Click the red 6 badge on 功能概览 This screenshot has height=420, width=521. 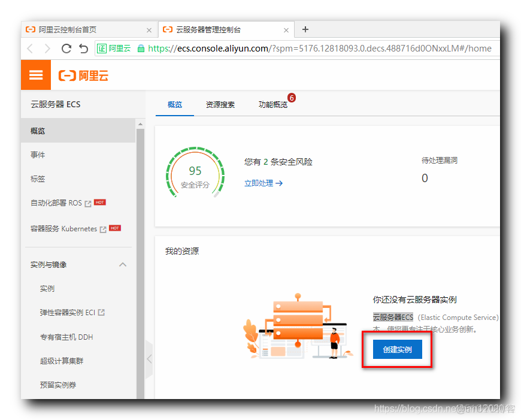pyautogui.click(x=292, y=98)
